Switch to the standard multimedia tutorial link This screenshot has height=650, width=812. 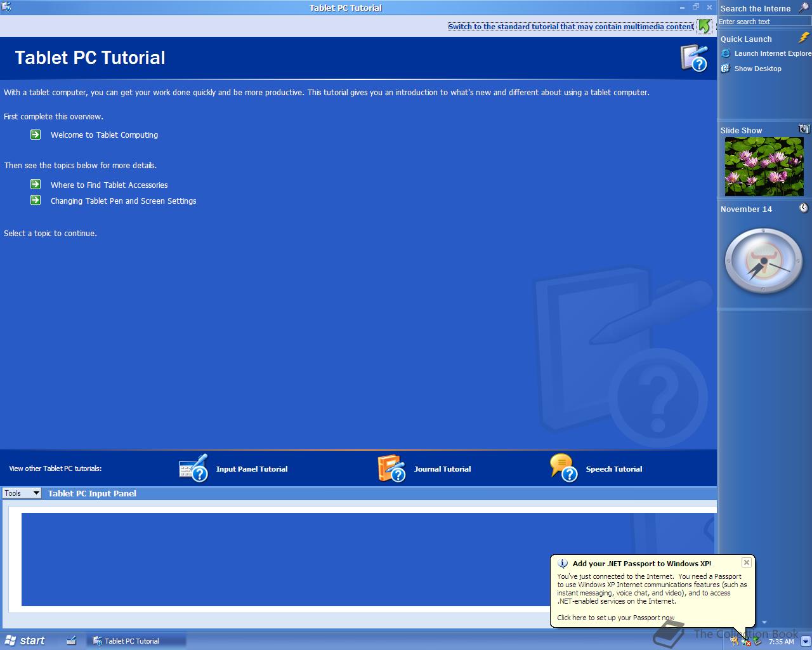(571, 27)
